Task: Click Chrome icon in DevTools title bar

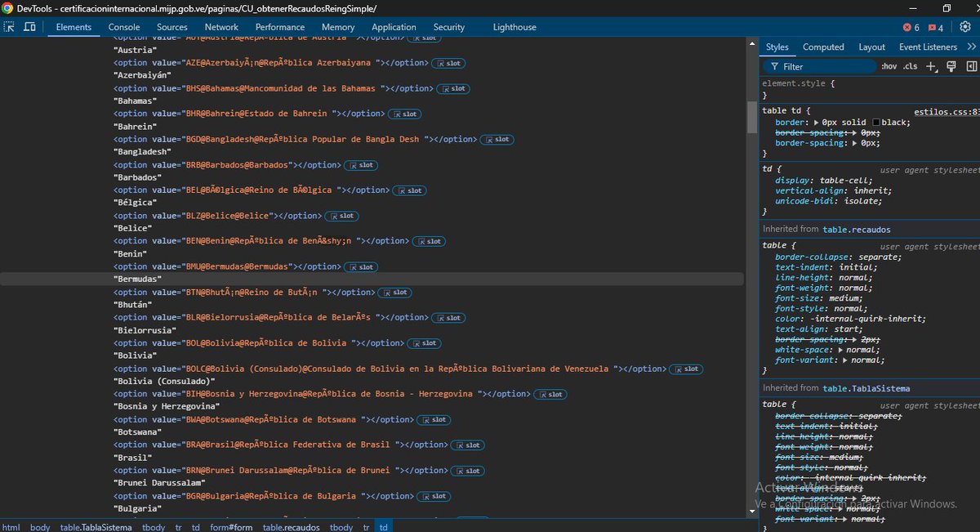Action: tap(8, 7)
